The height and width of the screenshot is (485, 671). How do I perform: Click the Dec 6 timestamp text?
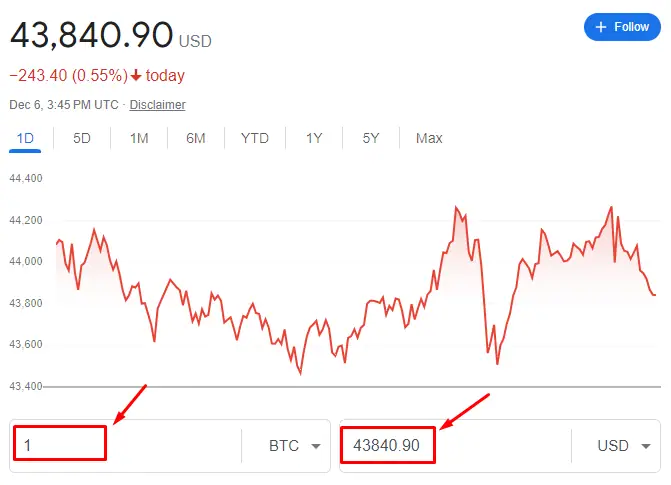click(64, 105)
